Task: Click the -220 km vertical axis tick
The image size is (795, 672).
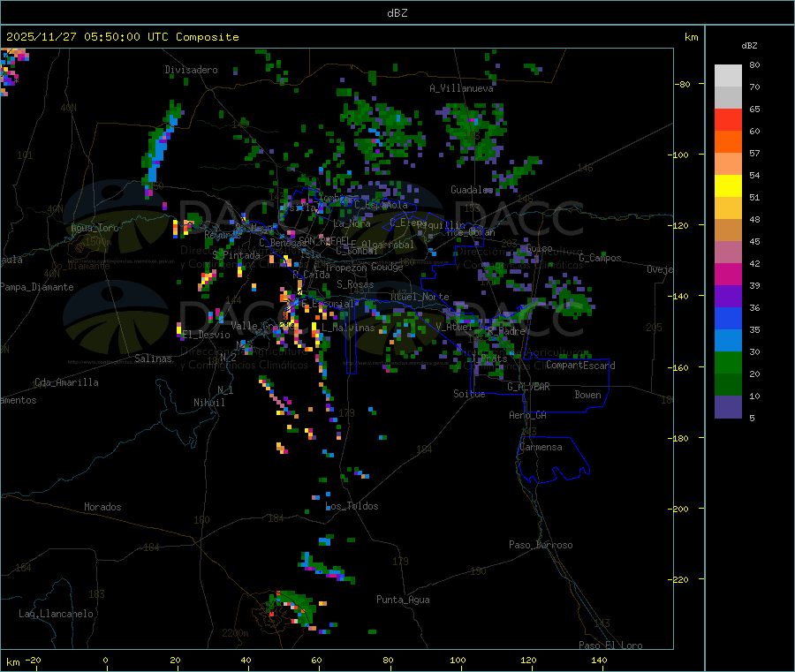Action: tap(680, 580)
